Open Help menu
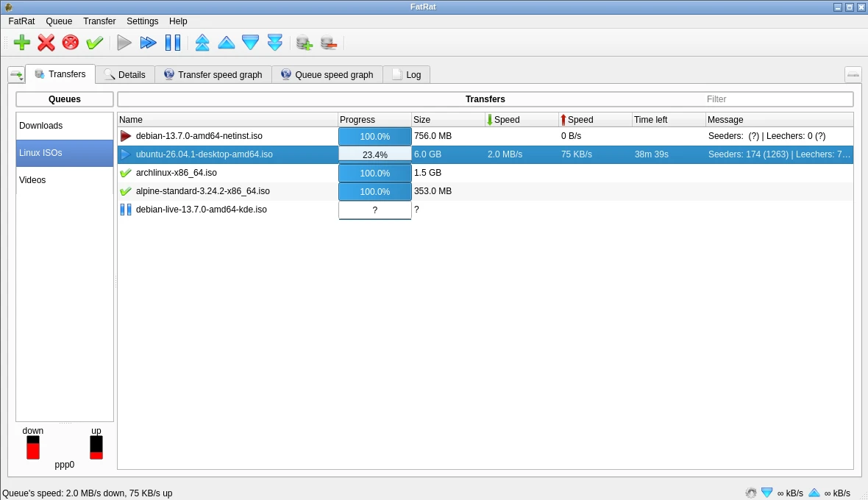The image size is (868, 500). 178,21
